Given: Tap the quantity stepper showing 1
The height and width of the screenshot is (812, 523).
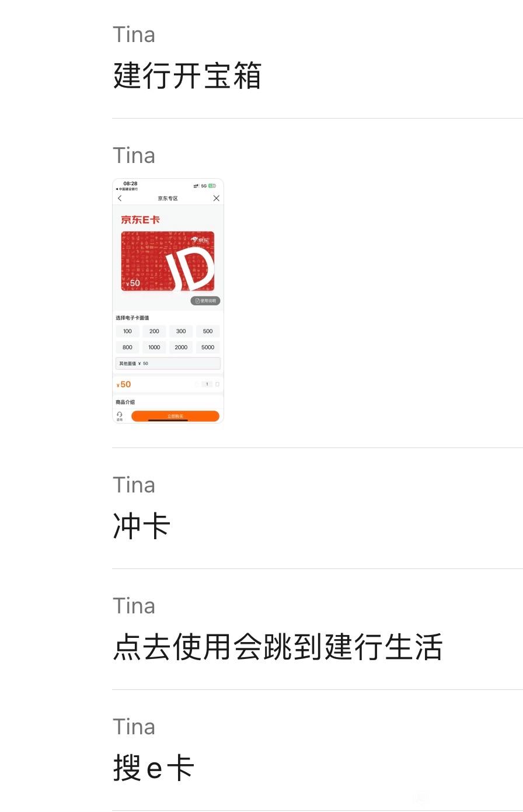Looking at the screenshot, I should point(207,384).
